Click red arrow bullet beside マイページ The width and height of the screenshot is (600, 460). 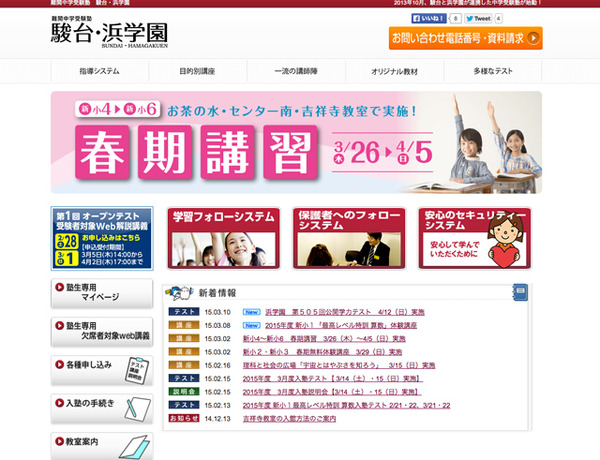[59, 287]
